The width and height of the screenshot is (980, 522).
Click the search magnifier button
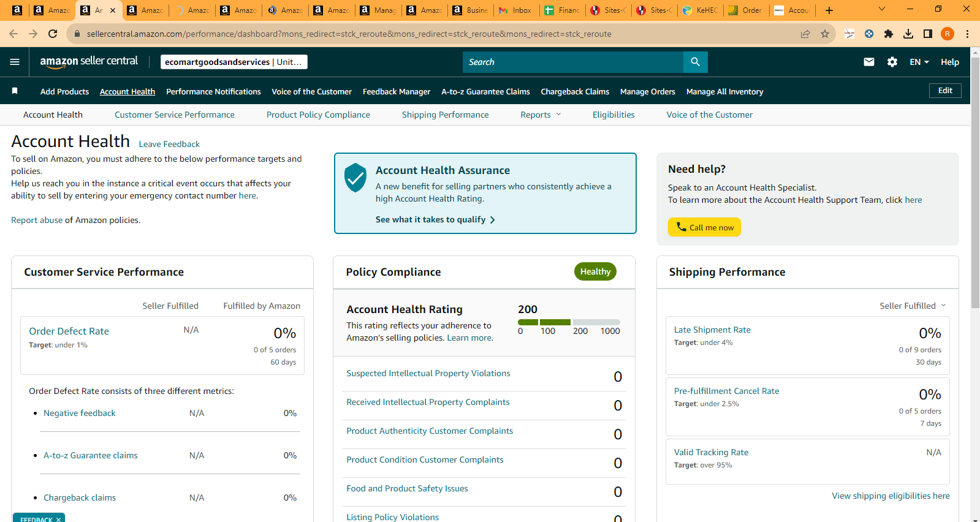[695, 62]
